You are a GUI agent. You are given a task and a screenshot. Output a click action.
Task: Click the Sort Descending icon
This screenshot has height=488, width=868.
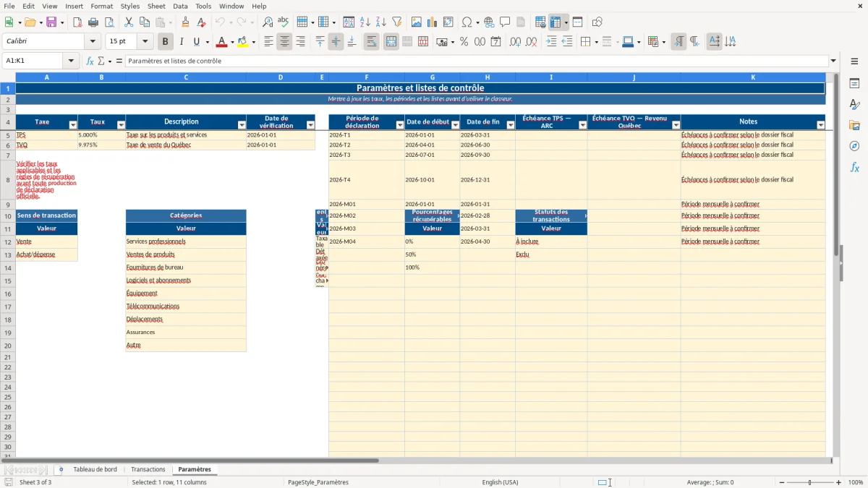coord(380,22)
